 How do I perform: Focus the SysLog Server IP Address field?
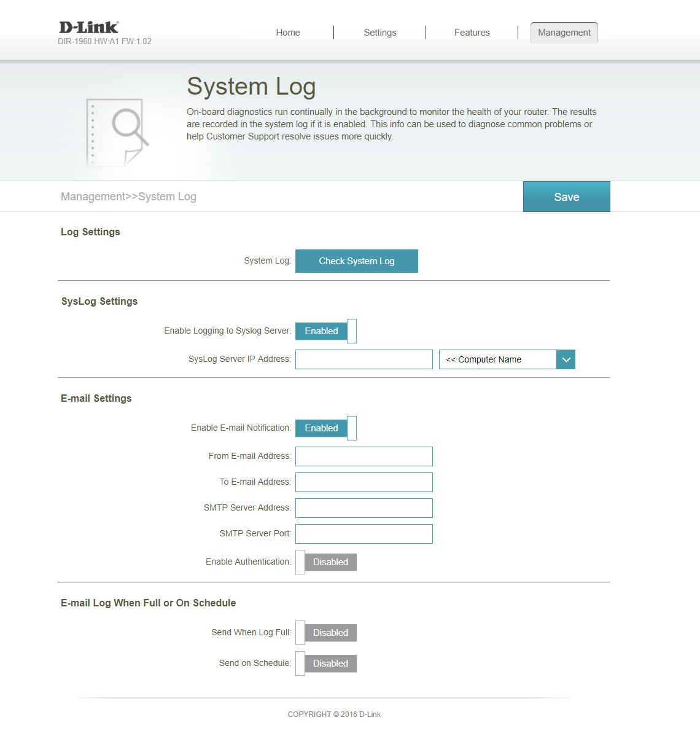pyautogui.click(x=364, y=359)
